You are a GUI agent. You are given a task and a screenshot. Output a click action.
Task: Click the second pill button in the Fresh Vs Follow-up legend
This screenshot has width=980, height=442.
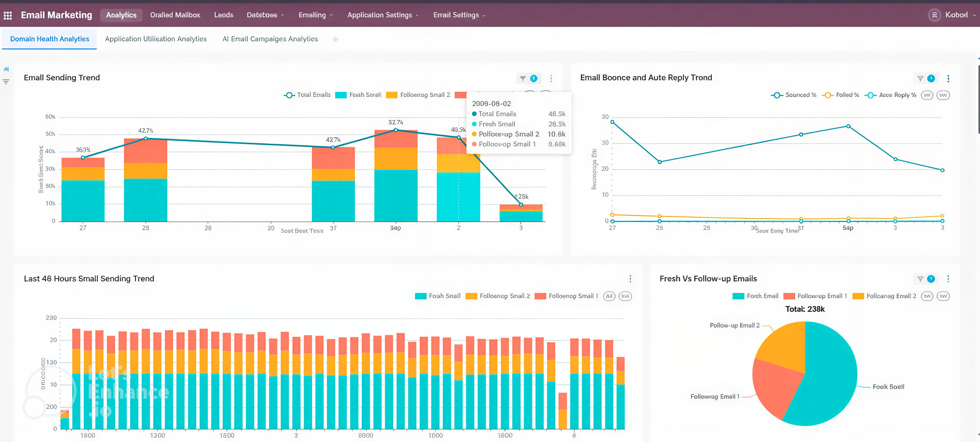click(x=943, y=296)
